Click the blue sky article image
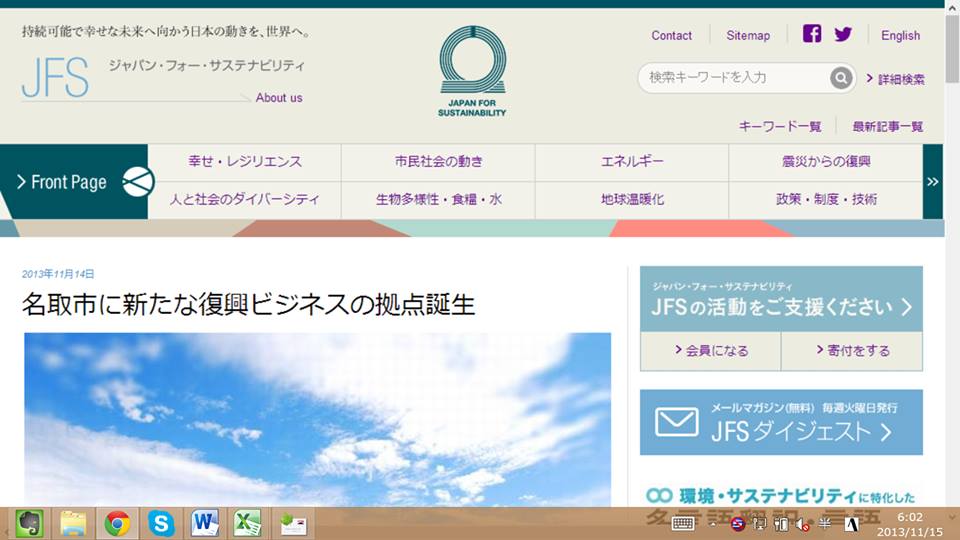The image size is (960, 540). pos(317,419)
